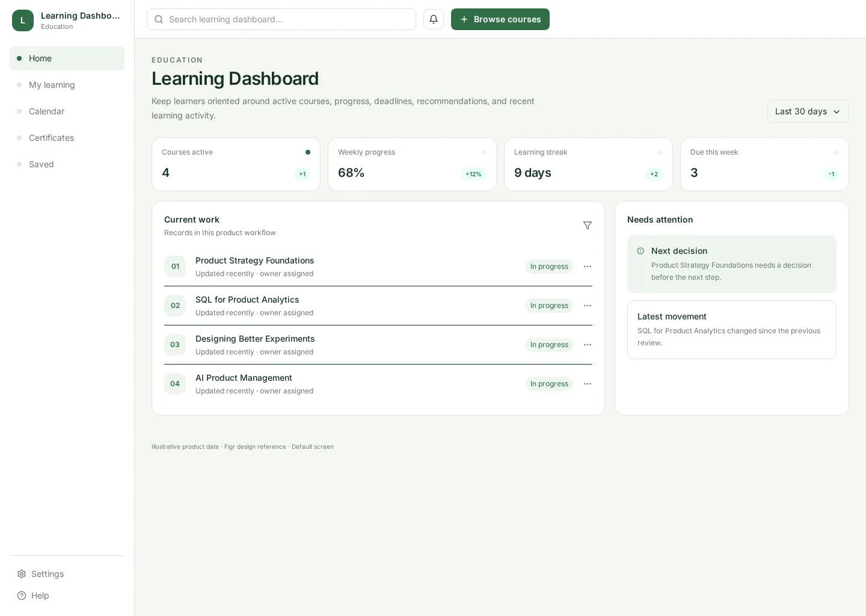
Task: Open more options for AI Product Management
Action: pyautogui.click(x=588, y=384)
